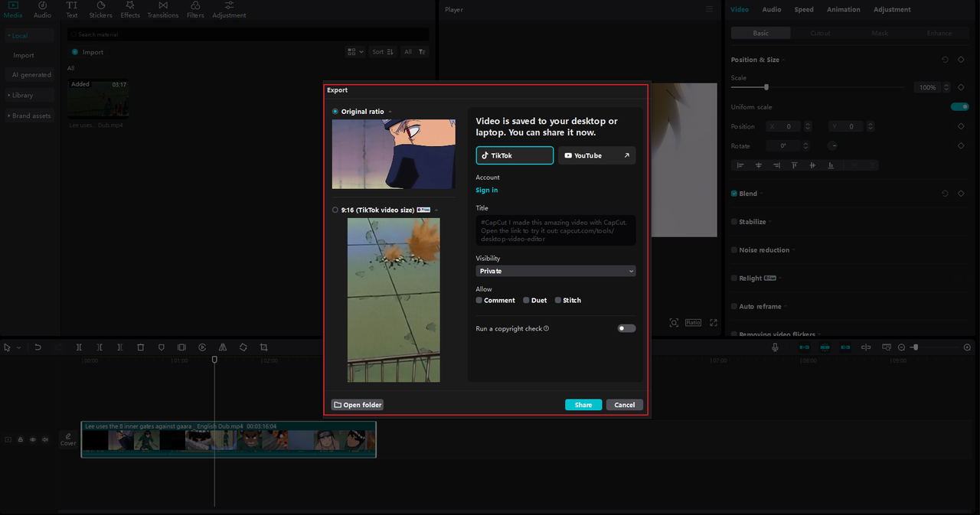Viewport: 980px width, 515px height.
Task: Open the Visibility dropdown set to Private
Action: coord(556,271)
